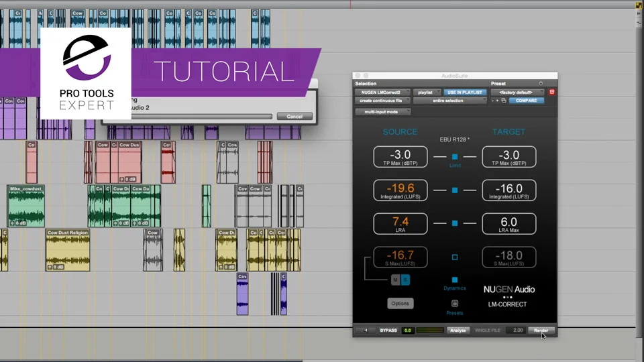
Task: Open the plug-in settings select icon
Action: [504, 101]
